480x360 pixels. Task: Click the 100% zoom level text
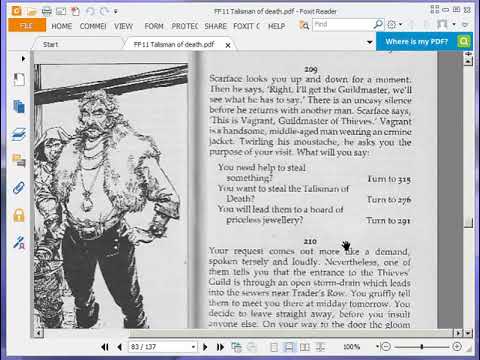(x=351, y=347)
